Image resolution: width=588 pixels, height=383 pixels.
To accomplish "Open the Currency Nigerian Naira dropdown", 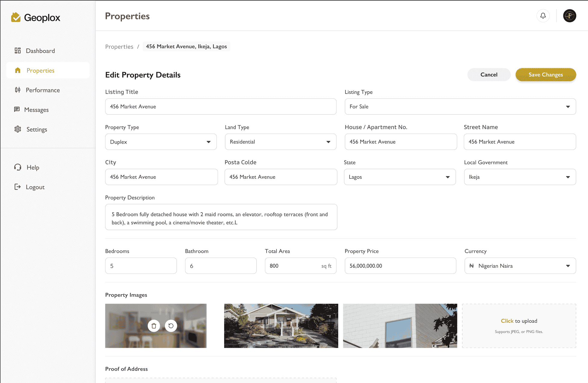I will point(520,266).
